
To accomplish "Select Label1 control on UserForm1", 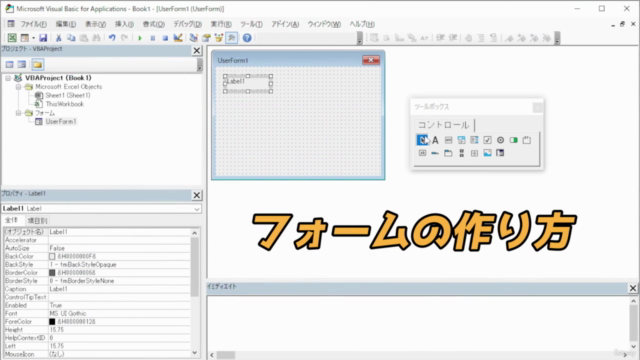I will point(248,84).
